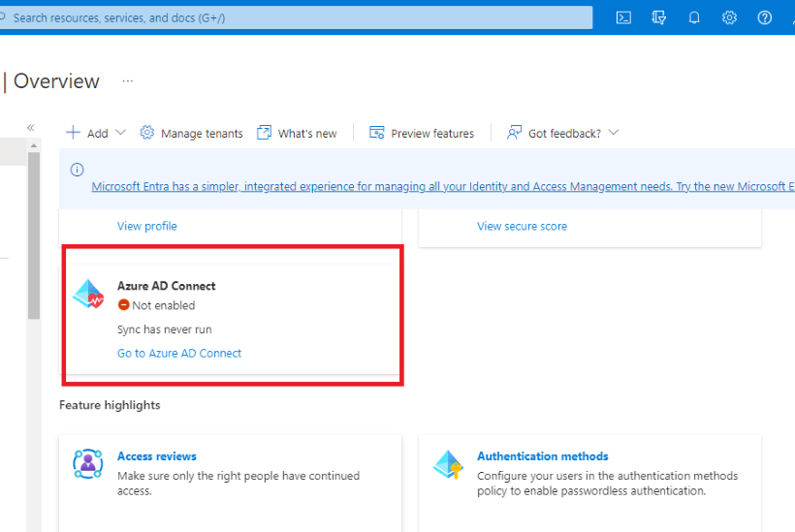Screen dimensions: 795x532
Task: Click the View secure score link
Action: click(522, 227)
